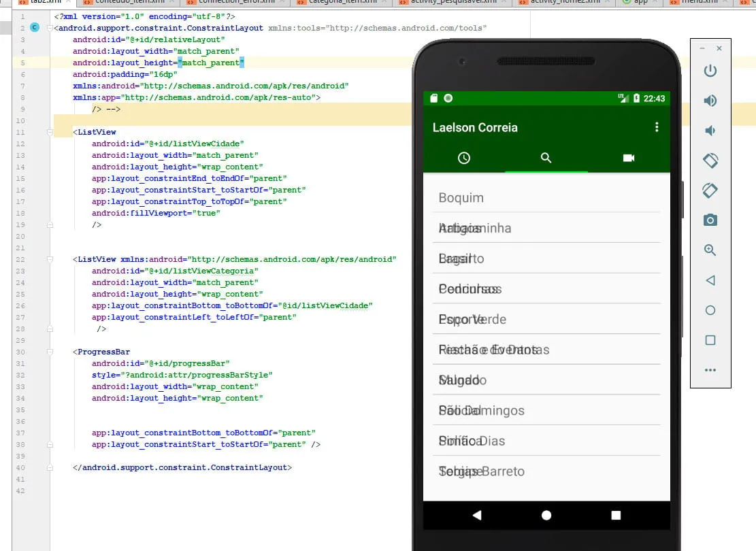Select the search tab in the app
Image resolution: width=756 pixels, height=551 pixels.
coord(546,158)
